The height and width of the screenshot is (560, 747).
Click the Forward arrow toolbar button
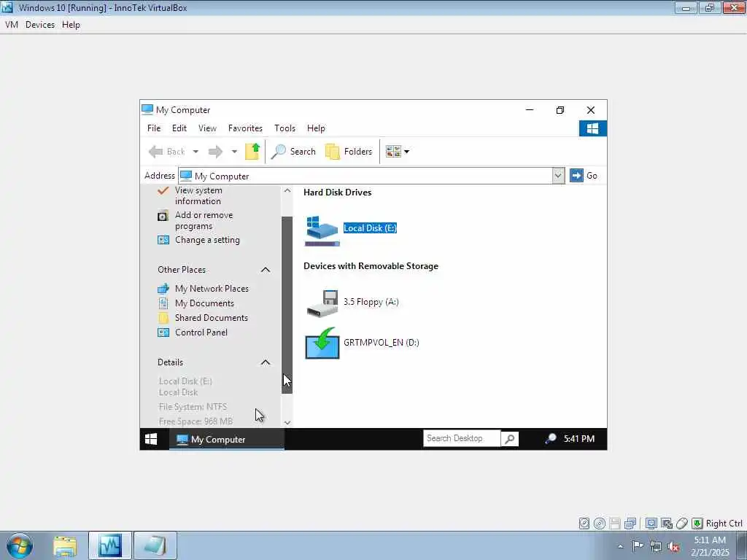[x=215, y=152]
